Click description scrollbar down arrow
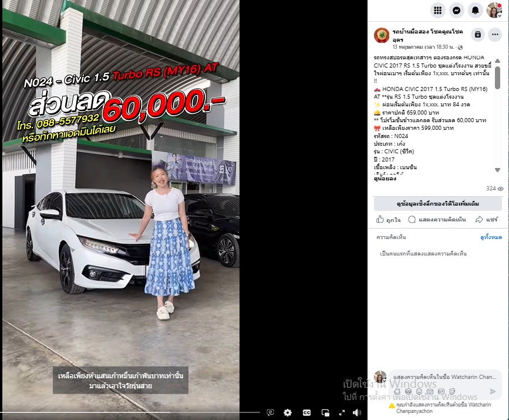The image size is (509, 420). pos(497,170)
